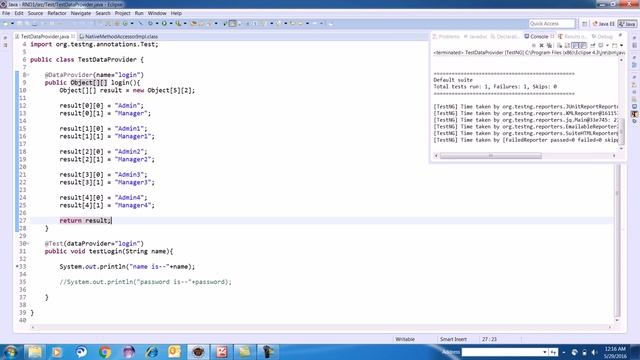The height and width of the screenshot is (360, 640).
Task: Switch to the Problems view tab
Action: click(x=446, y=36)
